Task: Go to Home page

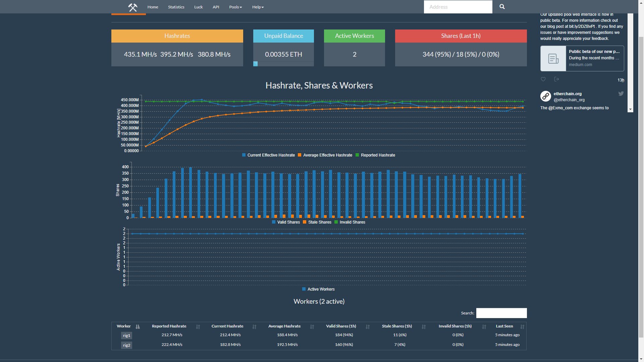Action: 153,7
